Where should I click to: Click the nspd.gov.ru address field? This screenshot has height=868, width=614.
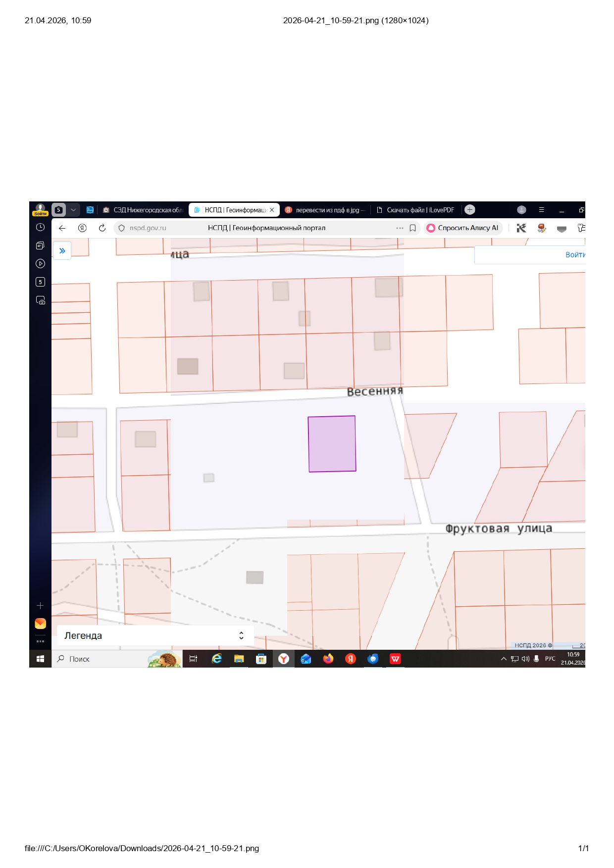click(148, 228)
